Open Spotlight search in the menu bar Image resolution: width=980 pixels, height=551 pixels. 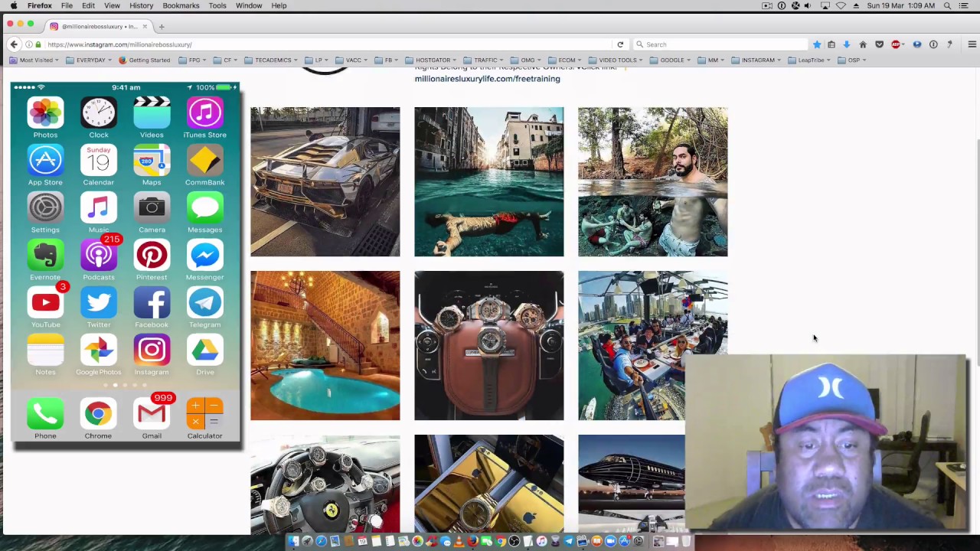(947, 5)
